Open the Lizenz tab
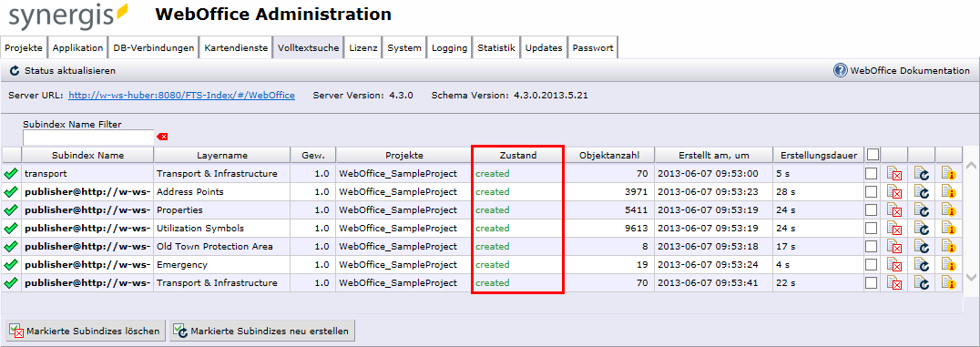 tap(363, 48)
